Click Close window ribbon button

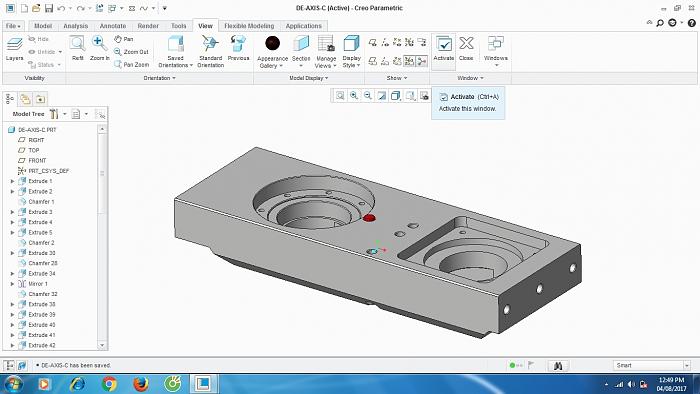click(x=466, y=49)
